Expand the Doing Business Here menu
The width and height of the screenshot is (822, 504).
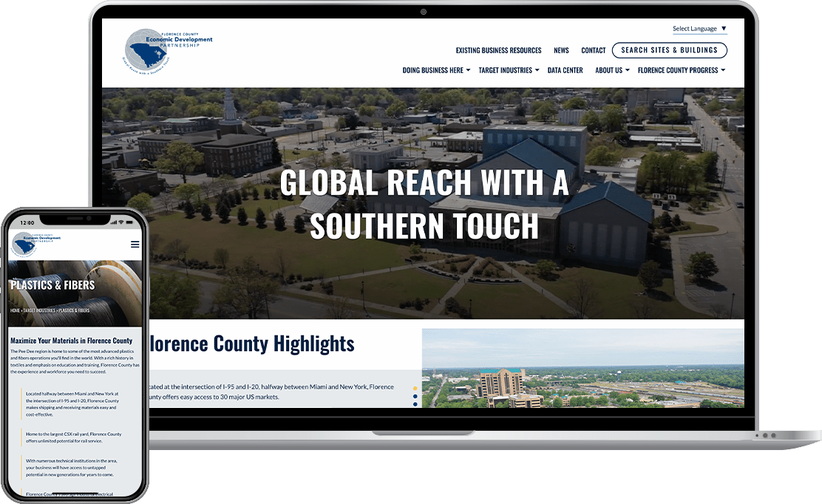pos(435,70)
